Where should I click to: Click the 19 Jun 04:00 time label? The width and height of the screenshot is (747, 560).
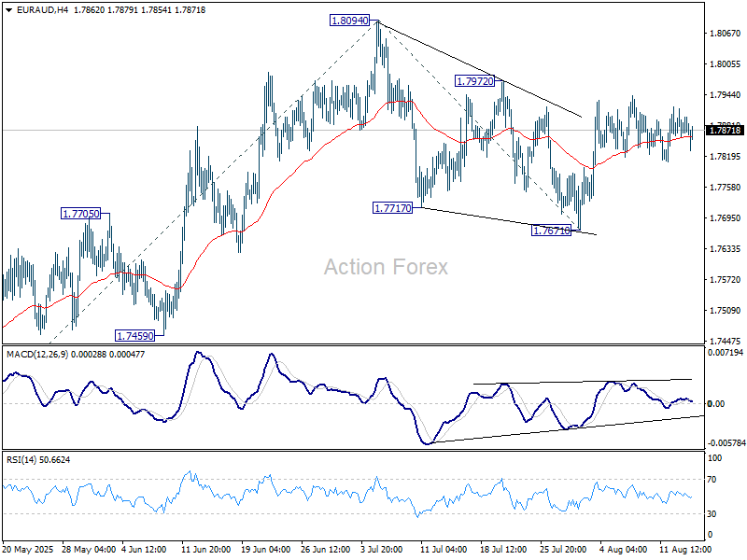[x=266, y=550]
